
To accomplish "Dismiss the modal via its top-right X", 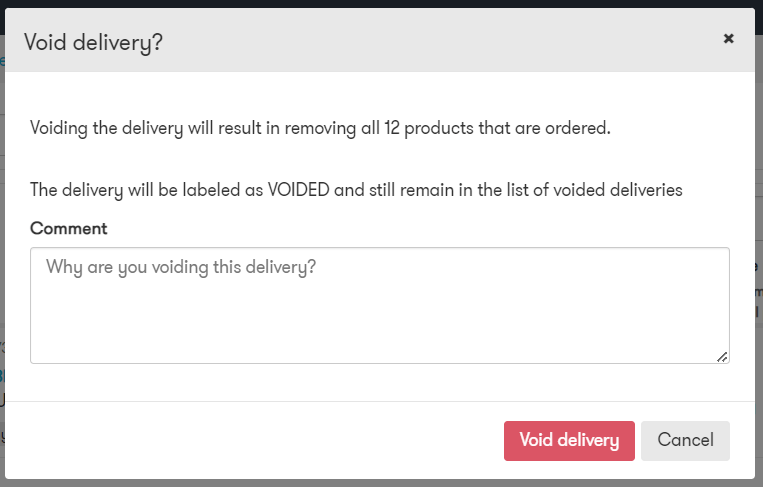I will click(x=728, y=38).
